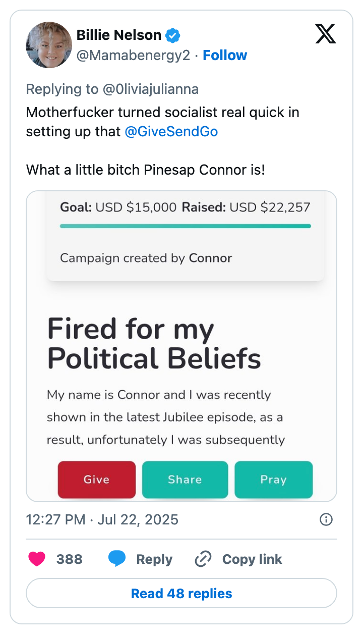364x637 pixels.
Task: Follow the @Mamabenergy2 account
Action: coord(225,56)
